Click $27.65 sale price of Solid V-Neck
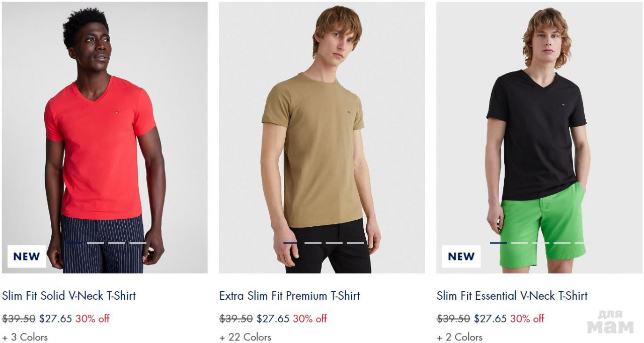Screen dimensions: 644x343 coord(56,318)
